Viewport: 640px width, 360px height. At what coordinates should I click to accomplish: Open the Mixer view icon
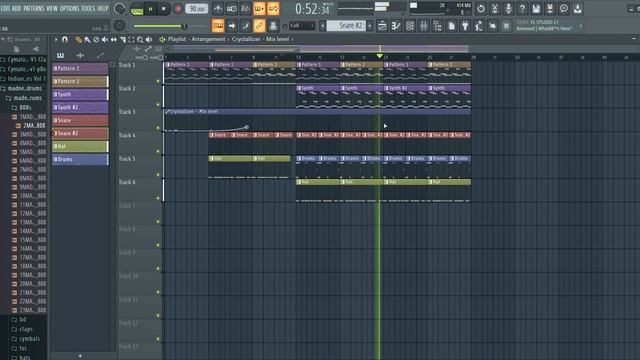pos(424,26)
